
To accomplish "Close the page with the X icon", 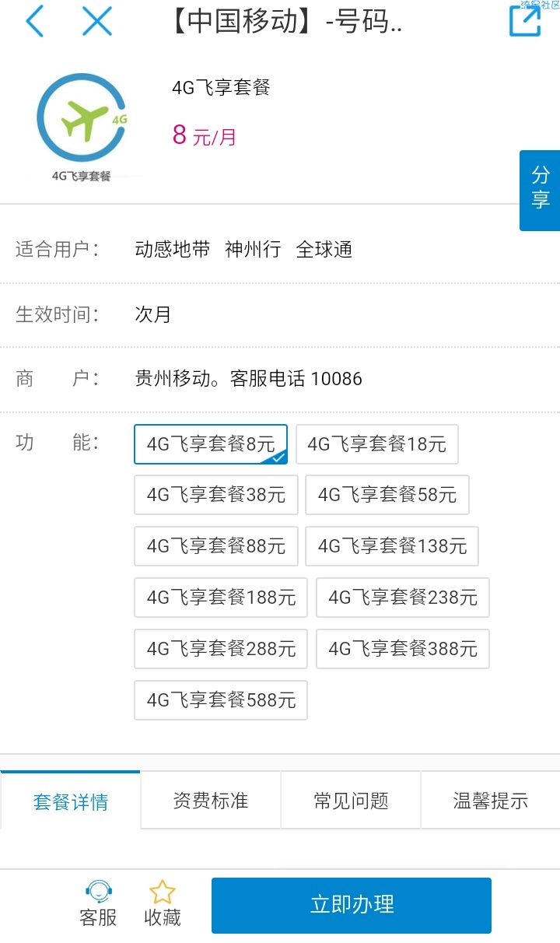I will point(97,21).
